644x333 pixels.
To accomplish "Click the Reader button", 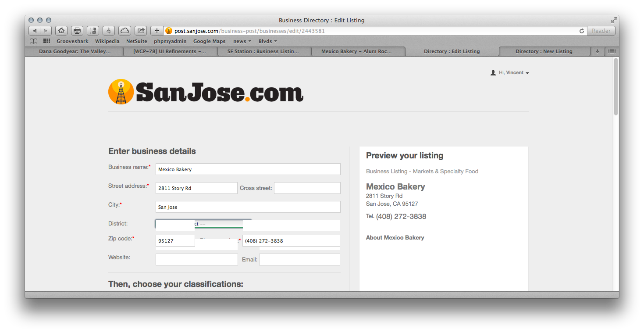I will 601,31.
